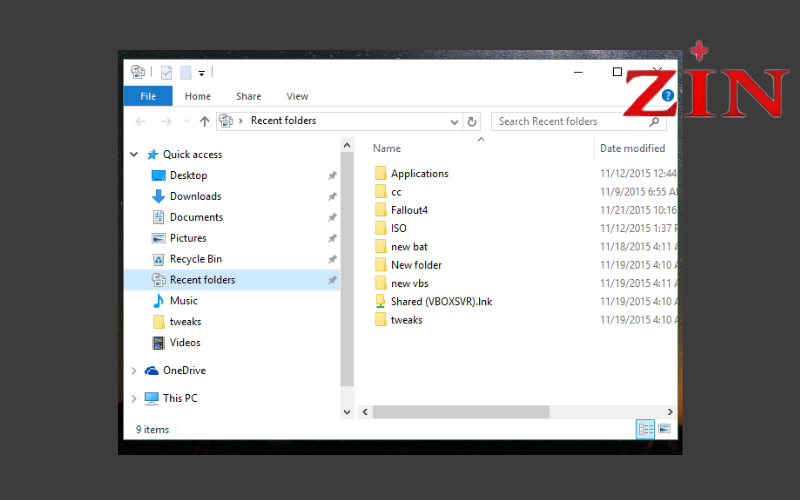Switch to the Home ribbon tab
Screen dimensions: 800x500
point(197,96)
